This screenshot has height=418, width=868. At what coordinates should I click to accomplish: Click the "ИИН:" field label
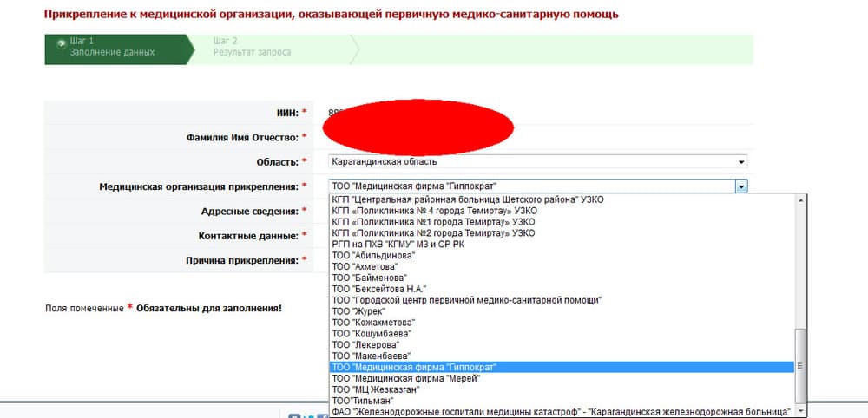287,113
